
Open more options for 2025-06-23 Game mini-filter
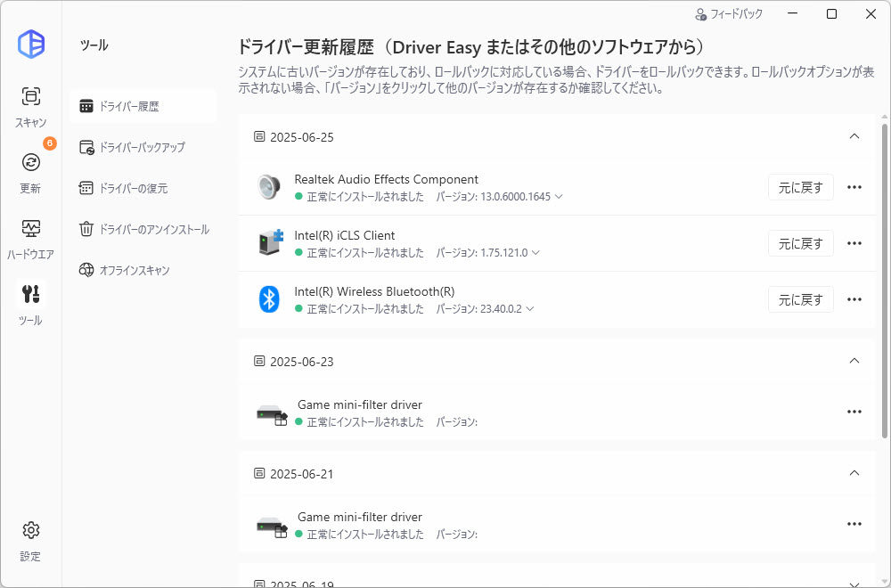pos(854,412)
